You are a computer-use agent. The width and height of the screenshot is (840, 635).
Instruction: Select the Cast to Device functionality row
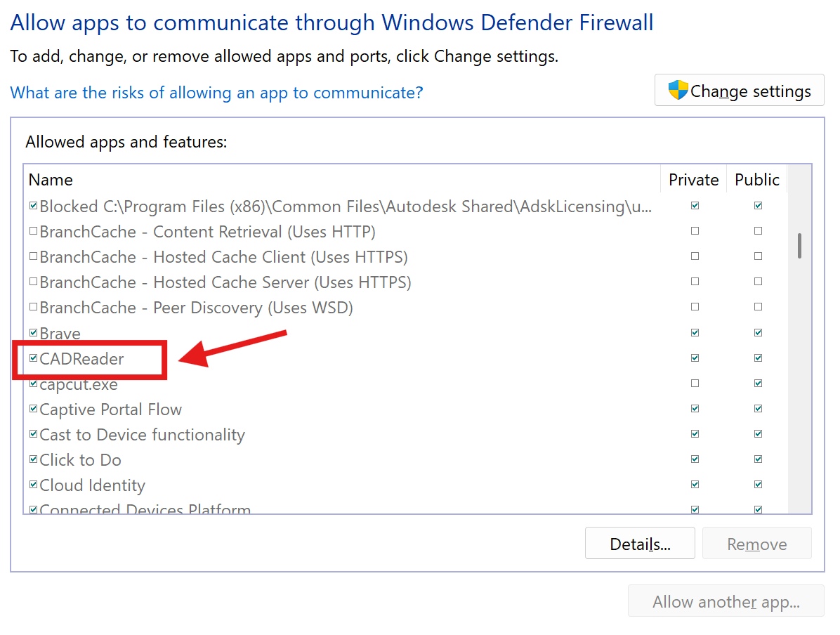click(x=142, y=435)
